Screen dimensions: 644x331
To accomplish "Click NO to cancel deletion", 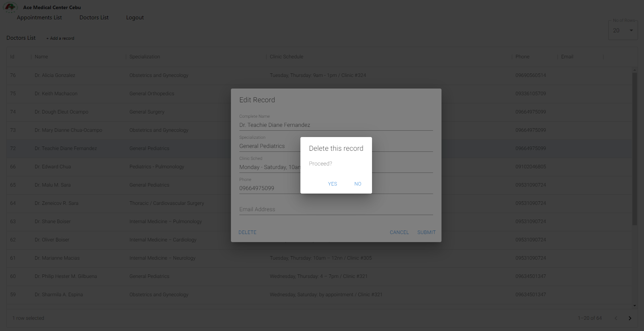I will 358,184.
